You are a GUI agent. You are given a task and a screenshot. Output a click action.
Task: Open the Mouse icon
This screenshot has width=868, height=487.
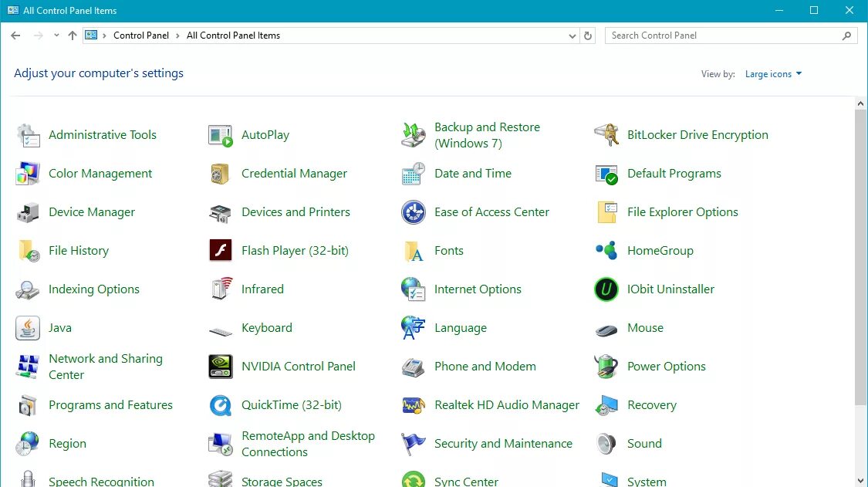point(606,331)
